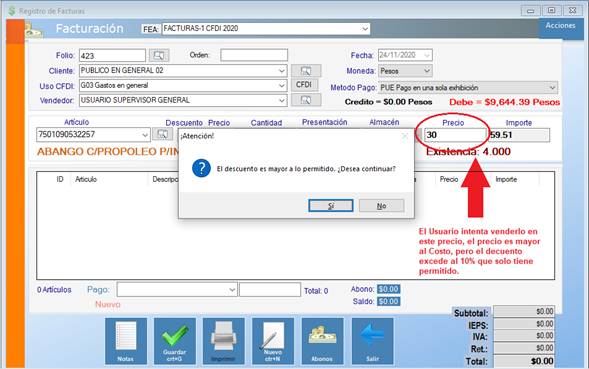Screen dimensions: 589x369
Task: Expand the FEA FACTURAS-1 CFDI 2020 dropdown
Action: [x=365, y=29]
